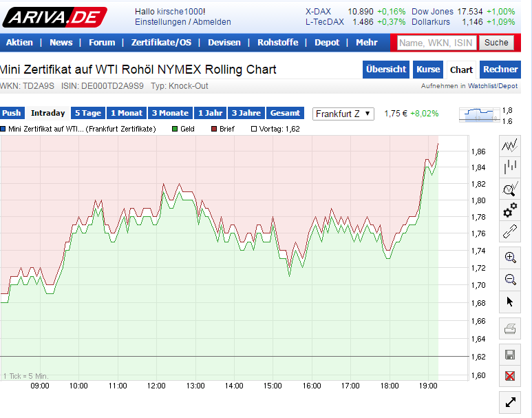Click the Suche button
Image resolution: width=532 pixels, height=418 pixels.
[496, 43]
